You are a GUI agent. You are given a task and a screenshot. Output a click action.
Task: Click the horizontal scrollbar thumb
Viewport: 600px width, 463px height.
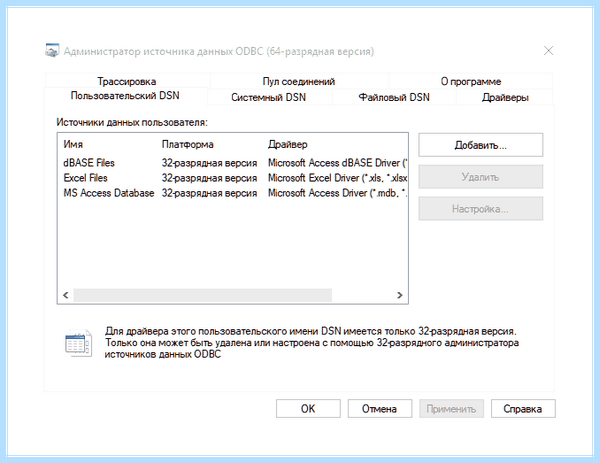(203, 295)
